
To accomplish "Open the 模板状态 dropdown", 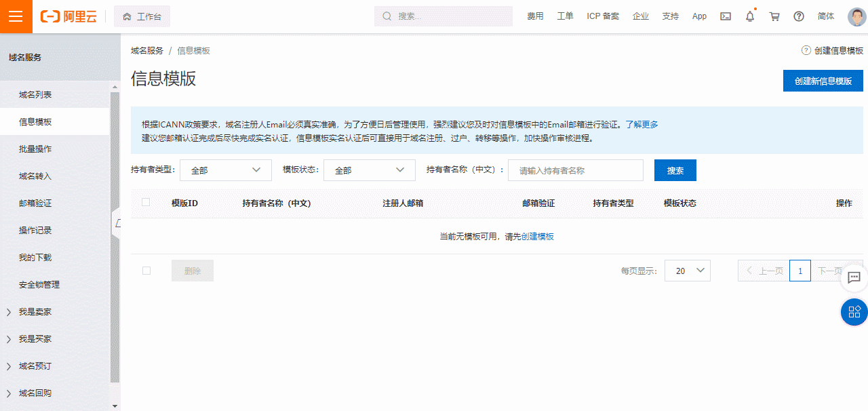I will [369, 170].
